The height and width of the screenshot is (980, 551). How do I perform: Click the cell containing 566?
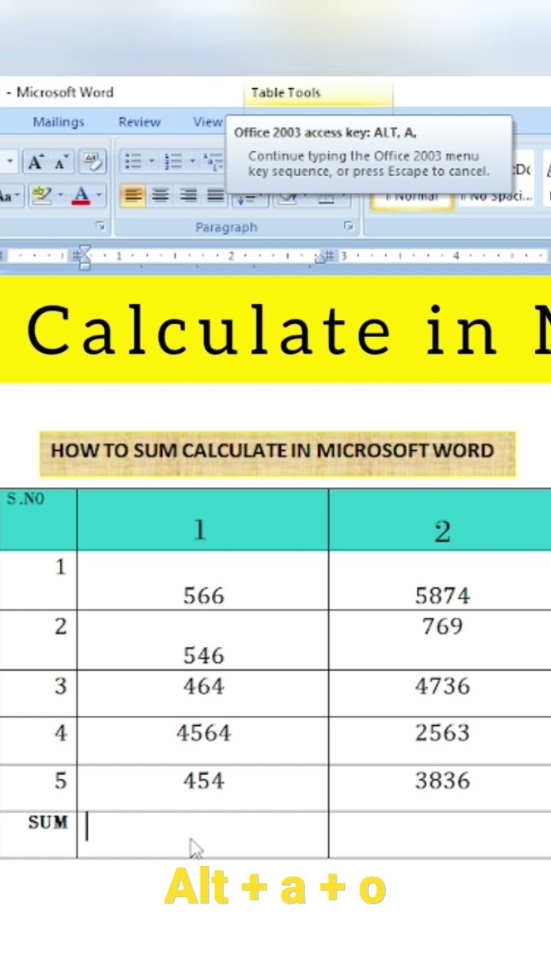click(203, 580)
